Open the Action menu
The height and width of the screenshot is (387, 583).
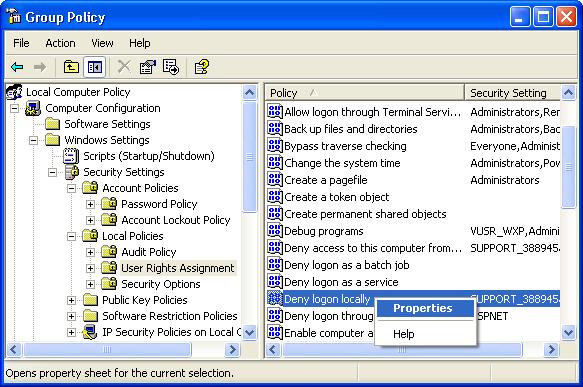point(60,43)
